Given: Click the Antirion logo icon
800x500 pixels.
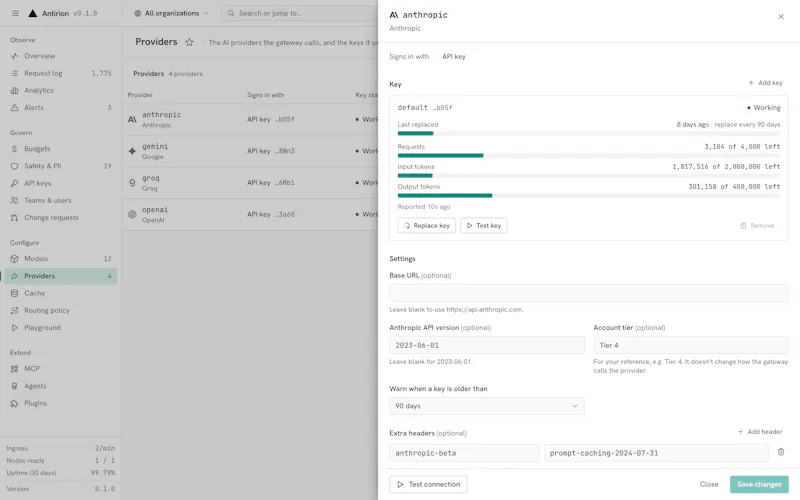Looking at the screenshot, I should [33, 13].
